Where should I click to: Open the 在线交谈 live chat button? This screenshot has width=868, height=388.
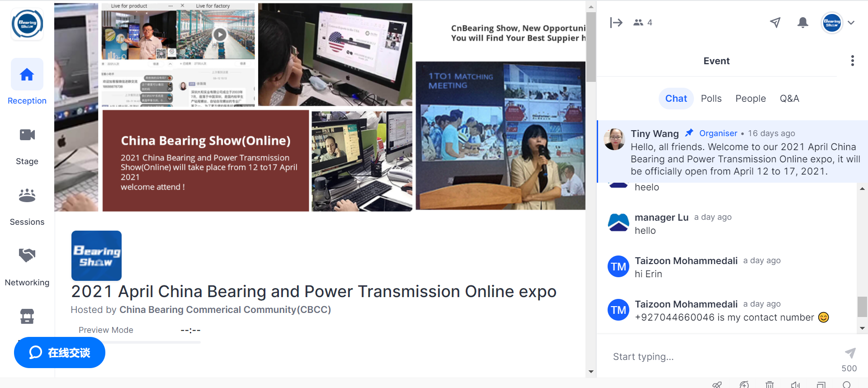coord(60,352)
